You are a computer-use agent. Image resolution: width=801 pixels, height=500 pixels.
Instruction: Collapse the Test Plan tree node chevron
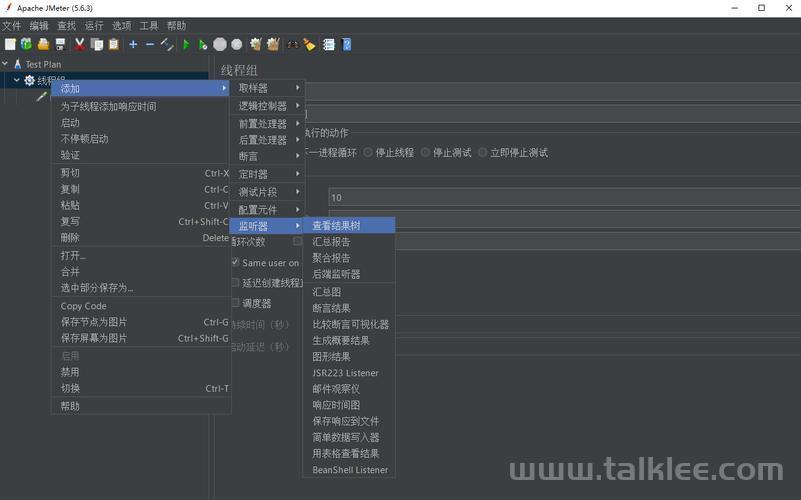point(5,64)
